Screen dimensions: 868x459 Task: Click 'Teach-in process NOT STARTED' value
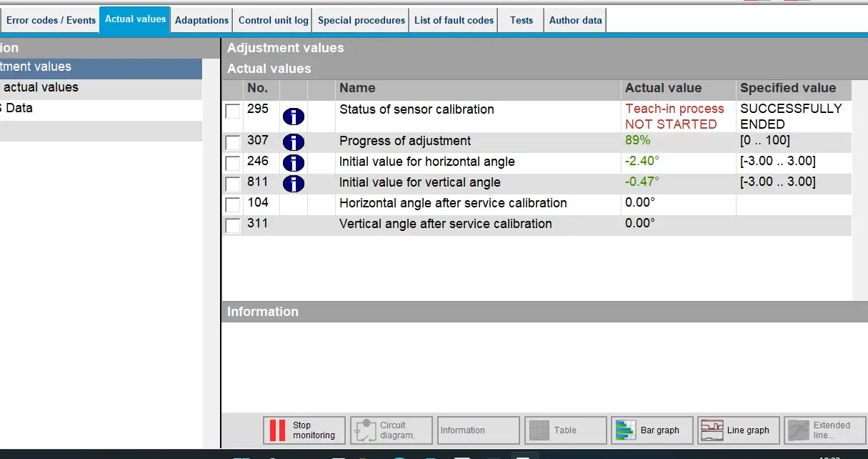click(x=674, y=117)
